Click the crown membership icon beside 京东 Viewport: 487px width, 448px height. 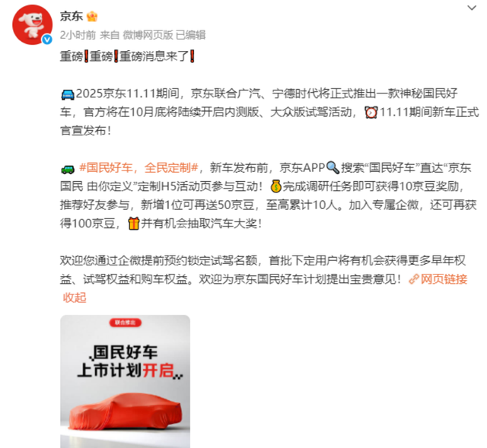pyautogui.click(x=92, y=17)
